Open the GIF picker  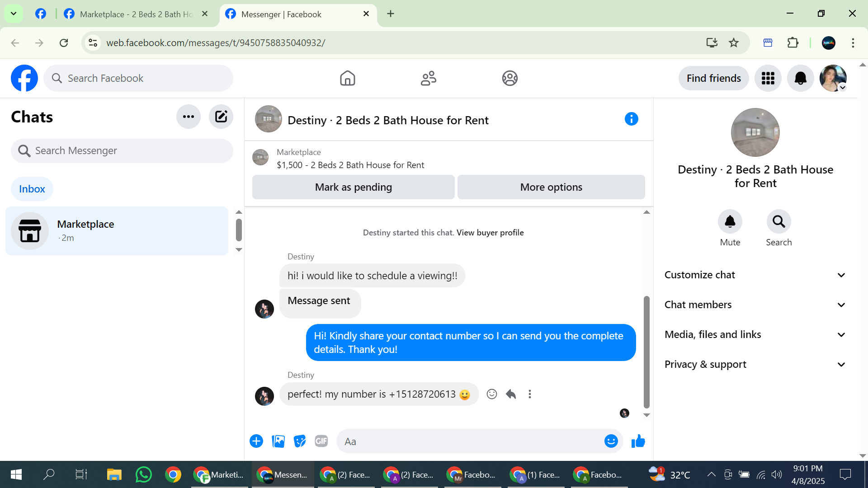(321, 441)
